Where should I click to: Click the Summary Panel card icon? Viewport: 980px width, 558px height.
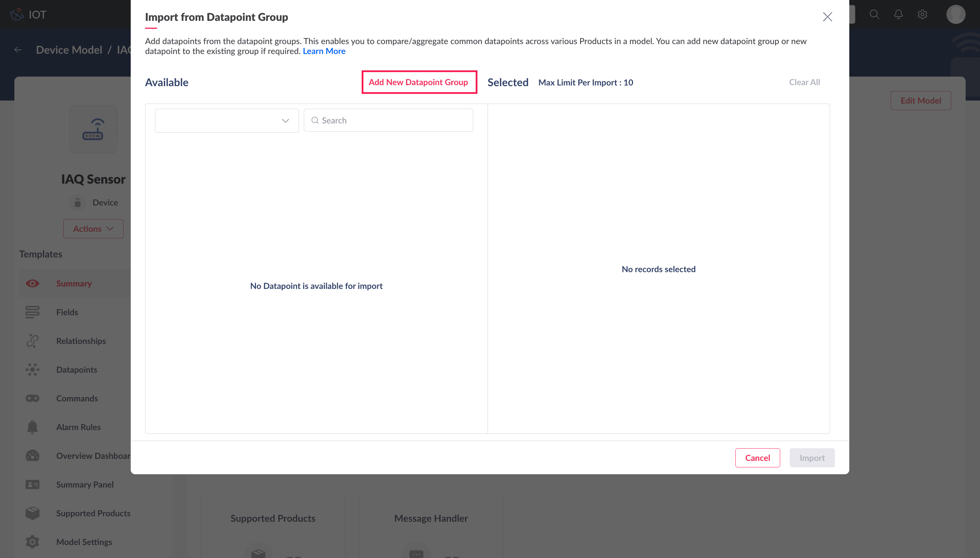click(33, 484)
